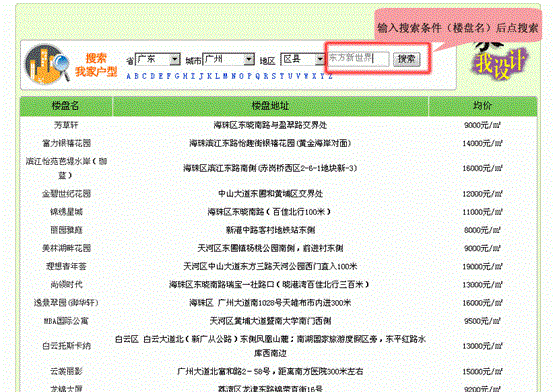Filter by letter G link
The image size is (555, 392).
[177, 76]
